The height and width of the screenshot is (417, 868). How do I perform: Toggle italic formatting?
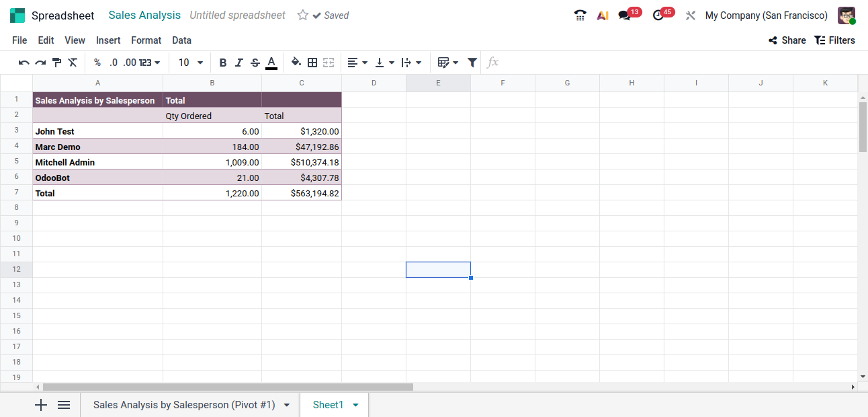point(239,63)
